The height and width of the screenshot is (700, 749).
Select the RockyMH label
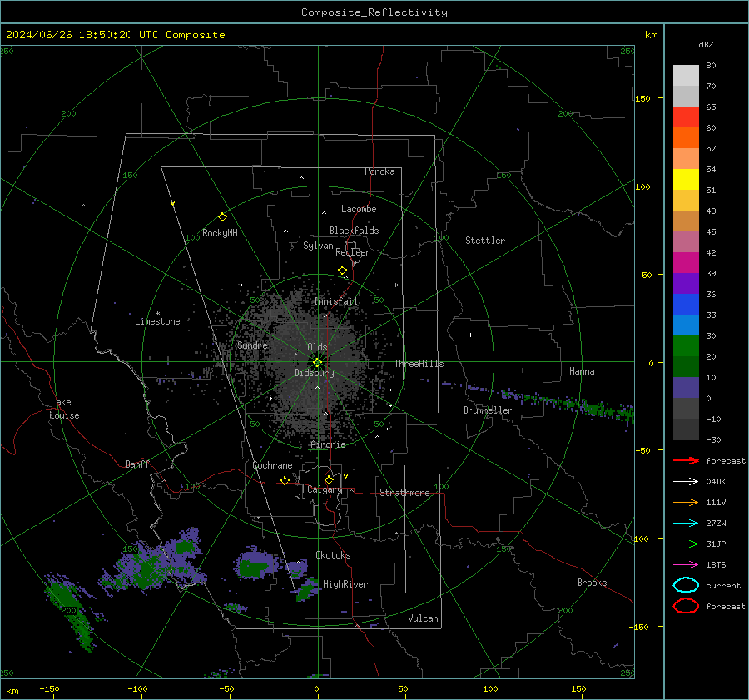220,233
